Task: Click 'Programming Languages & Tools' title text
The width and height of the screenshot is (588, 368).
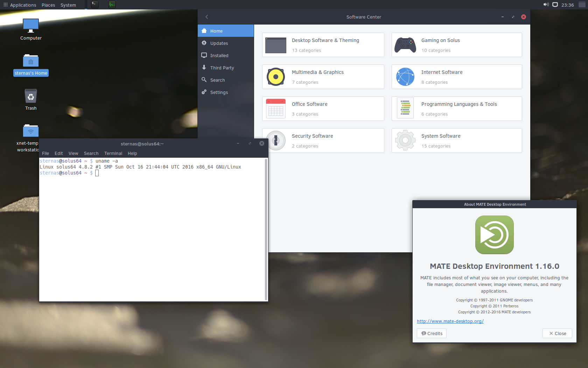Action: (459, 104)
